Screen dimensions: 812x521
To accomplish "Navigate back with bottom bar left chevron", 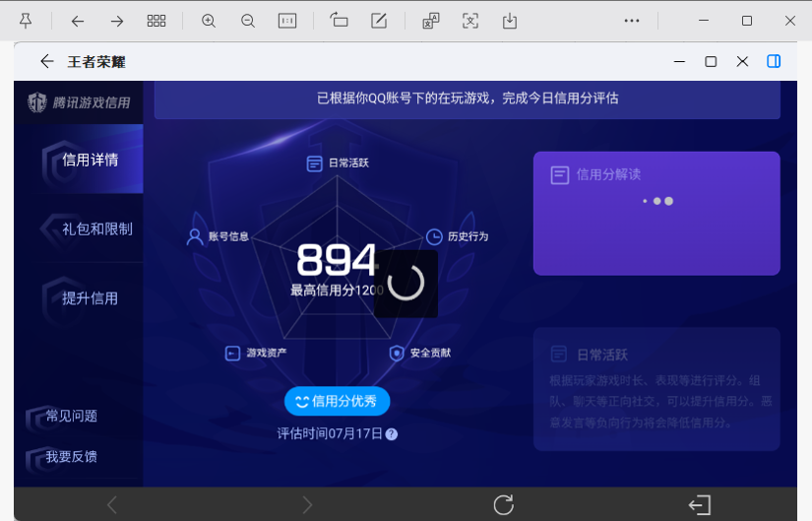I will 112,504.
